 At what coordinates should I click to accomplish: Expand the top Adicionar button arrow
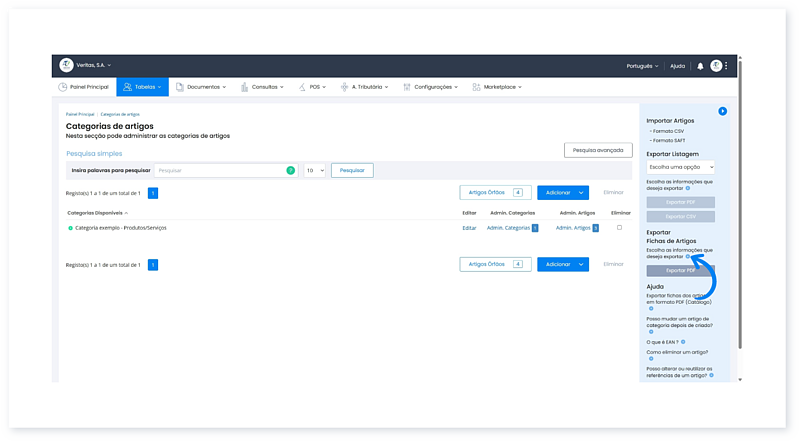pyautogui.click(x=582, y=192)
